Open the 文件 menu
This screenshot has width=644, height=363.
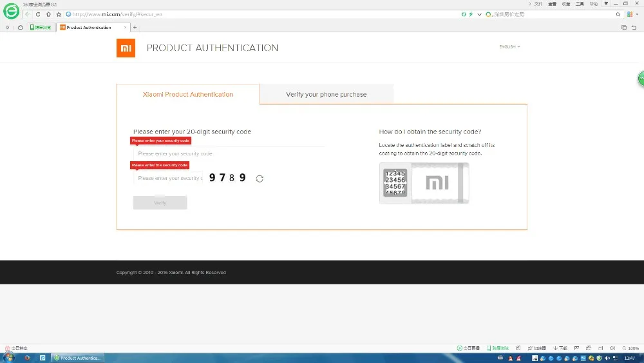tap(538, 4)
